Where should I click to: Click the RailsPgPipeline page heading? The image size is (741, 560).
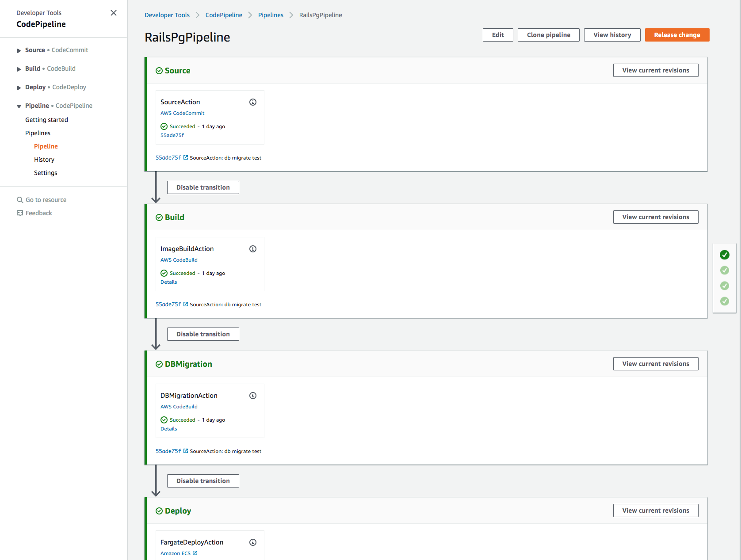[187, 37]
